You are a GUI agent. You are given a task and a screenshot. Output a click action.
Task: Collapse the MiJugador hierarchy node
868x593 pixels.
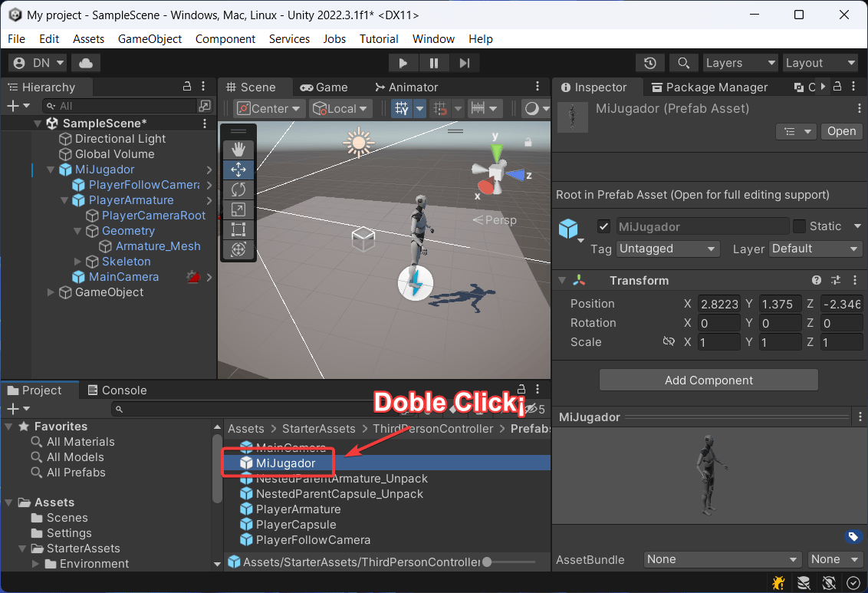(x=51, y=170)
